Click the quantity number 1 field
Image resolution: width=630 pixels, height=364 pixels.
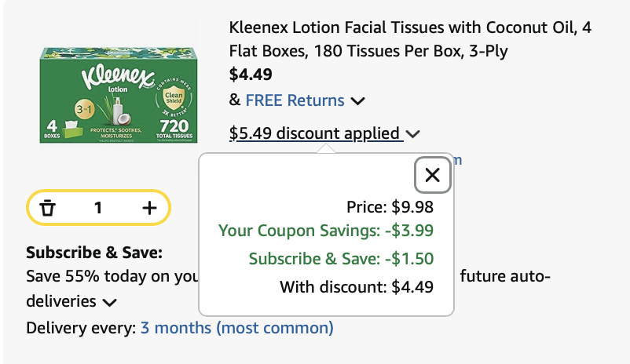pyautogui.click(x=98, y=208)
